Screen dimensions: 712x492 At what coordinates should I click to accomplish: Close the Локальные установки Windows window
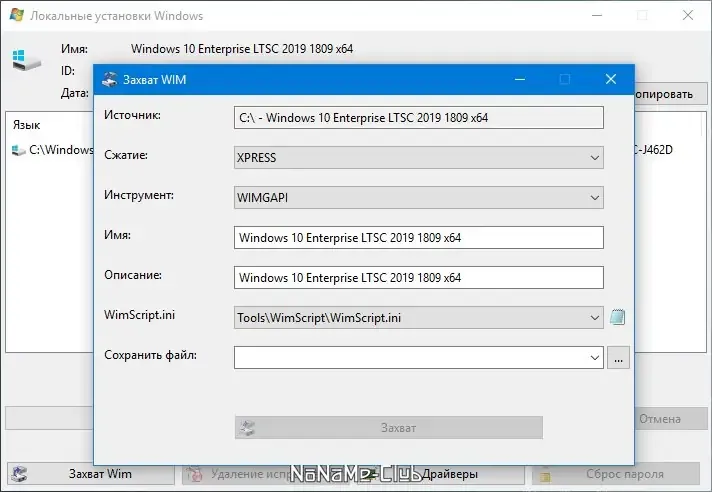pyautogui.click(x=688, y=15)
